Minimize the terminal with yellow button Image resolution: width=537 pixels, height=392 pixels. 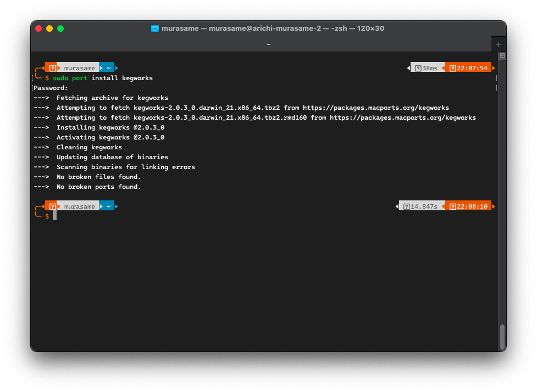pos(49,29)
